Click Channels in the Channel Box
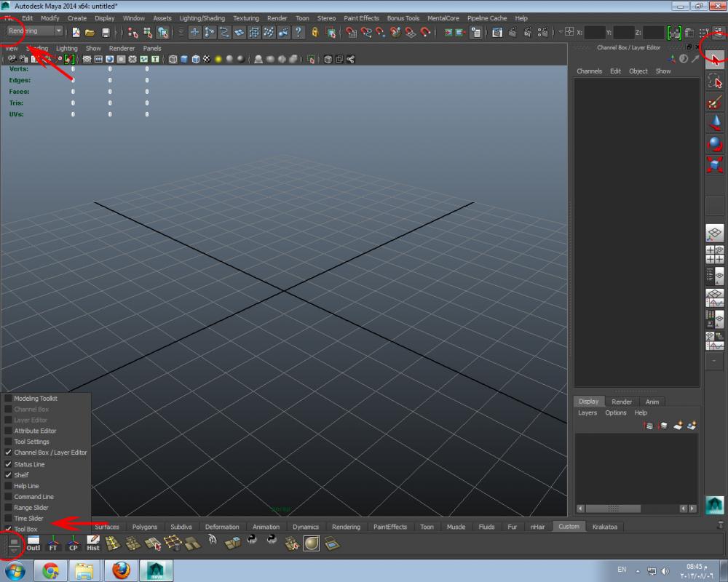This screenshot has height=582, width=728. (x=589, y=71)
